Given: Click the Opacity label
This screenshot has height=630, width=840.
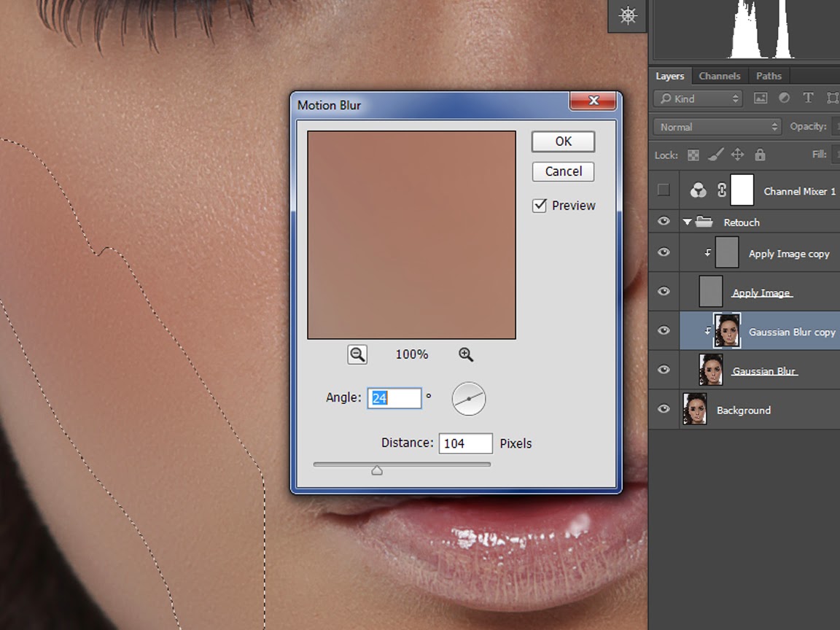Looking at the screenshot, I should pos(808,126).
